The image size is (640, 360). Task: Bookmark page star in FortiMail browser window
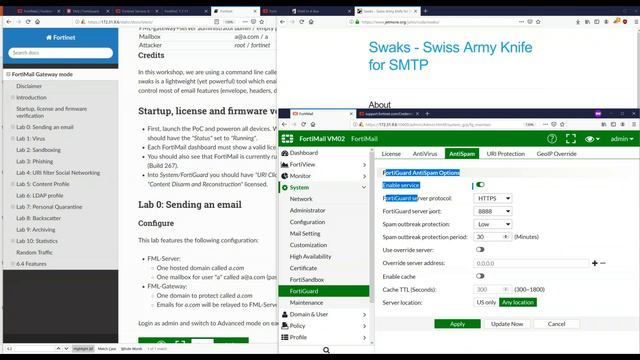562,124
